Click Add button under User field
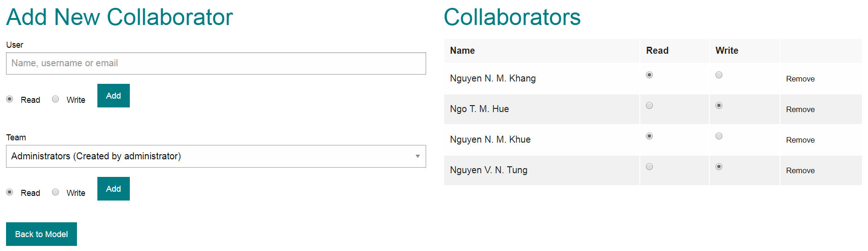The width and height of the screenshot is (868, 251). 113,96
